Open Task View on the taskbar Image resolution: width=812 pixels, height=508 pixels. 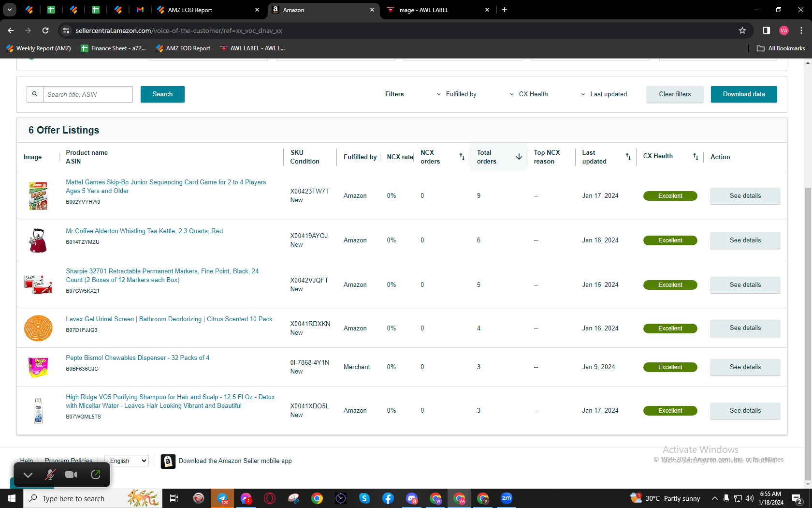click(x=174, y=498)
